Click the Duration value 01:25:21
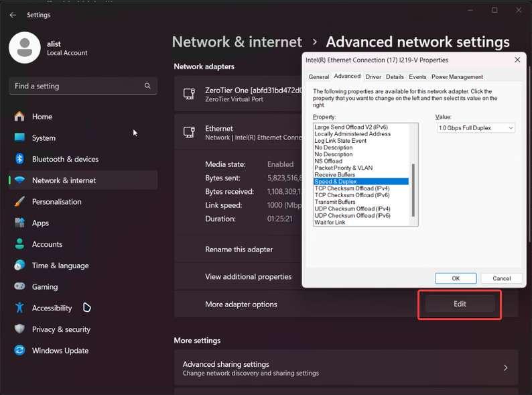 [279, 219]
